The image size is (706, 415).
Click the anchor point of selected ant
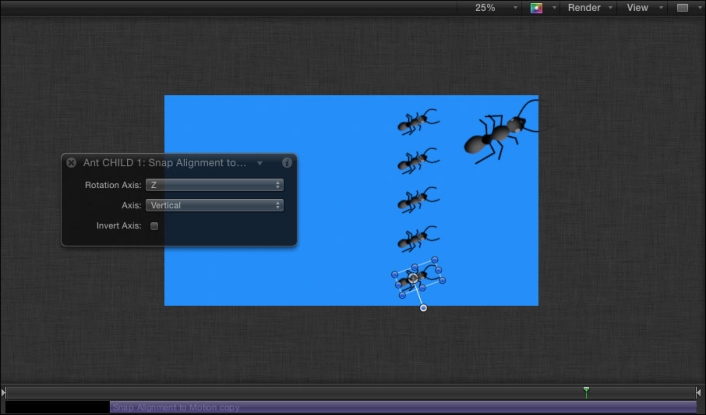(x=413, y=279)
